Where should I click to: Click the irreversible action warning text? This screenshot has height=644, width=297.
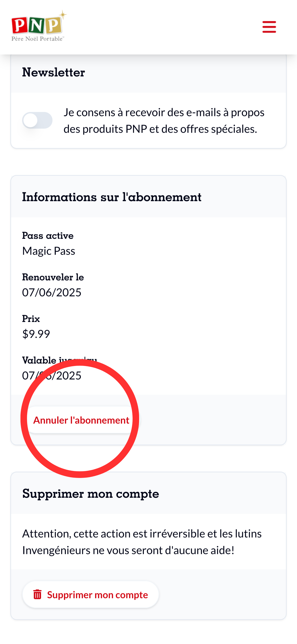[142, 542]
